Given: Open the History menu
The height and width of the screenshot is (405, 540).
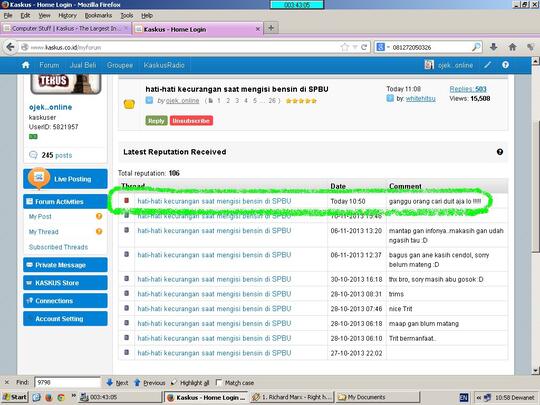Looking at the screenshot, I should 68,15.
